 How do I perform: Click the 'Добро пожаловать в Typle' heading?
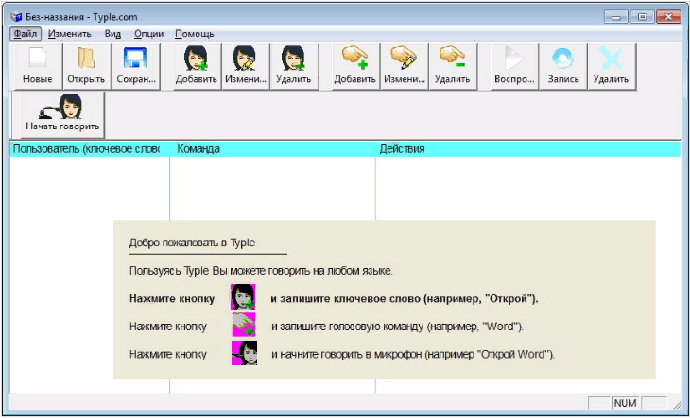pos(192,243)
